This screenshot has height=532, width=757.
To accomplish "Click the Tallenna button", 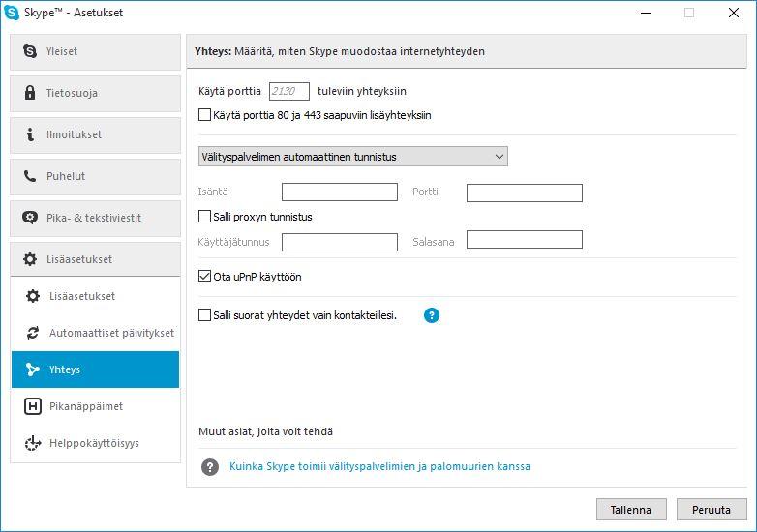I will tap(631, 510).
